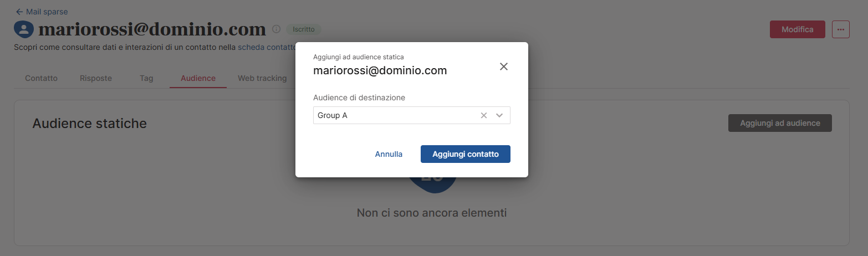This screenshot has width=868, height=256.
Task: Switch to the Contatto tab
Action: point(41,78)
